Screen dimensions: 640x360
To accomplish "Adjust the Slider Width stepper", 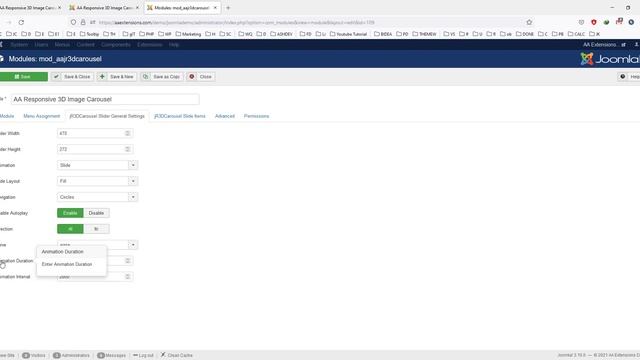I will tap(128, 133).
